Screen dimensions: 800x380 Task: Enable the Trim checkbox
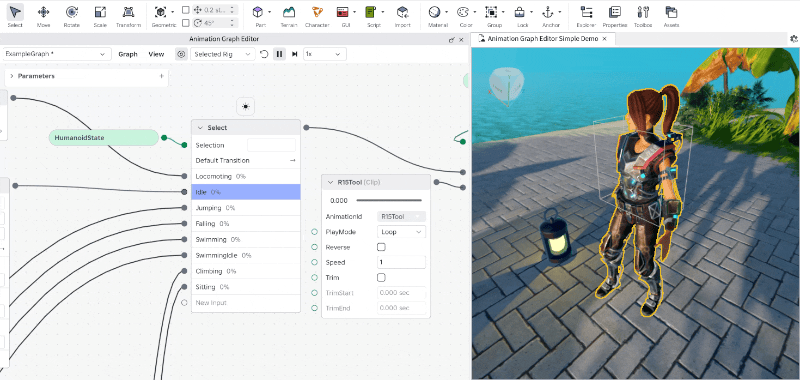(381, 277)
